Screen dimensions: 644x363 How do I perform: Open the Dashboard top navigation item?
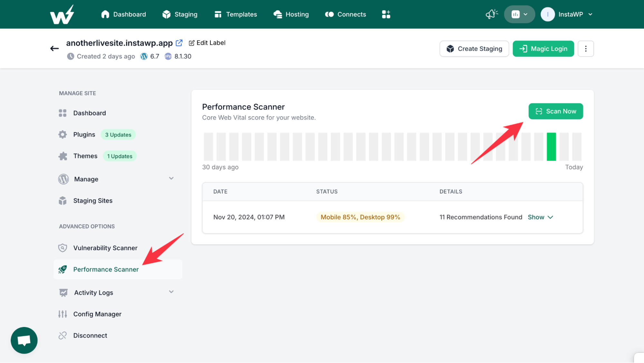click(123, 14)
